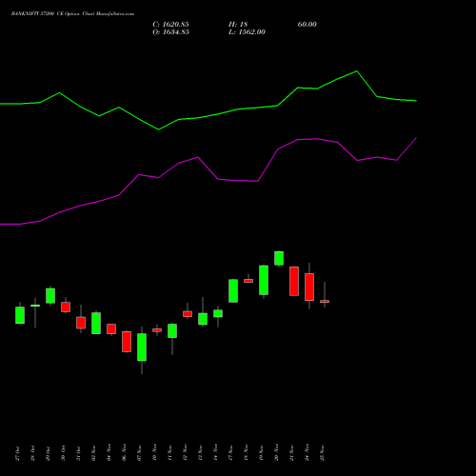Click the 04 Nov date label
The height and width of the screenshot is (476, 476).
click(x=109, y=453)
